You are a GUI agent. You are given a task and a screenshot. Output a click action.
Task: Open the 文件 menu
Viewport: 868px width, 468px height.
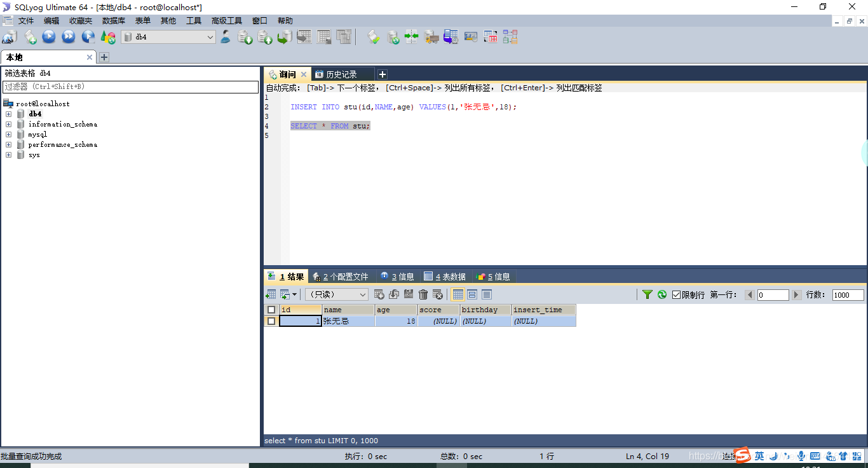[26, 21]
